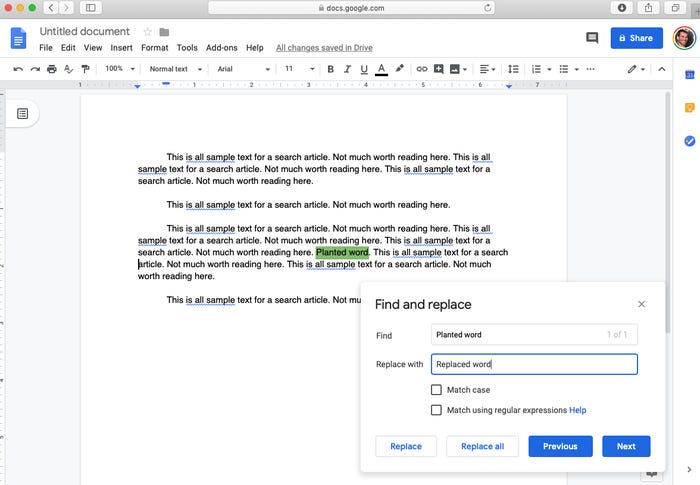
Task: Click the Previous button
Action: (560, 446)
